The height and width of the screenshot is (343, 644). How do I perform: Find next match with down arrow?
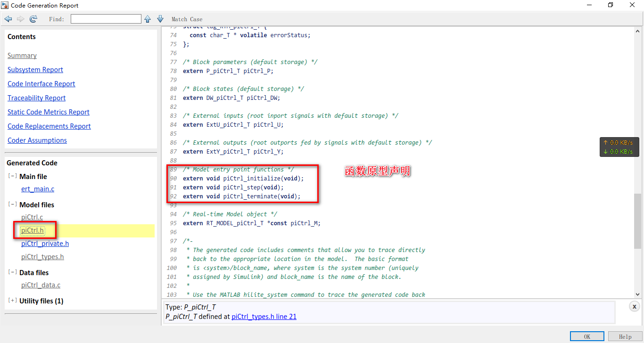click(x=160, y=19)
